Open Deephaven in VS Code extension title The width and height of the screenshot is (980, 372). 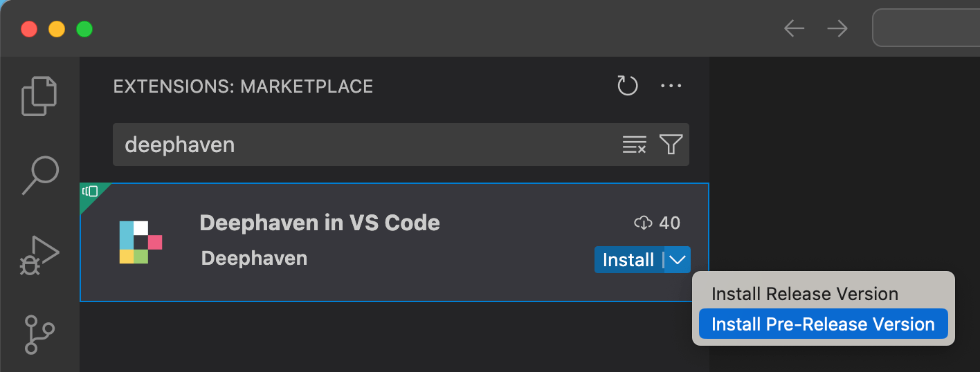[x=319, y=223]
